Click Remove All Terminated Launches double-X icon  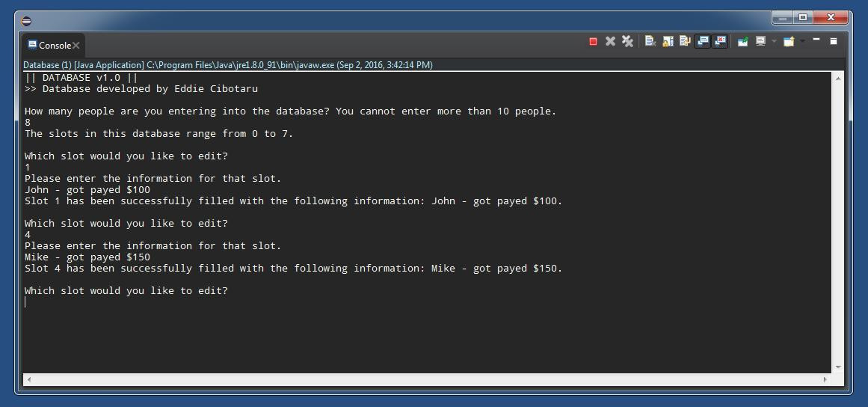[627, 42]
